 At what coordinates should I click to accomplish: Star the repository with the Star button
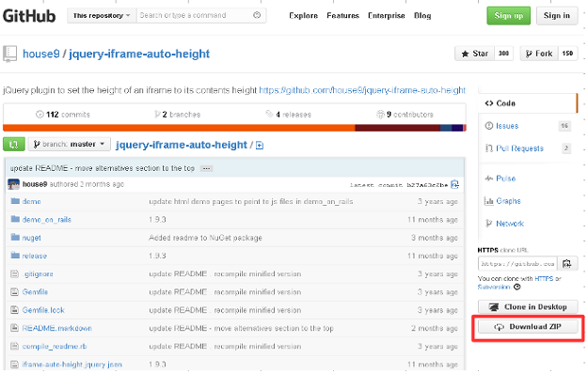[x=475, y=54]
